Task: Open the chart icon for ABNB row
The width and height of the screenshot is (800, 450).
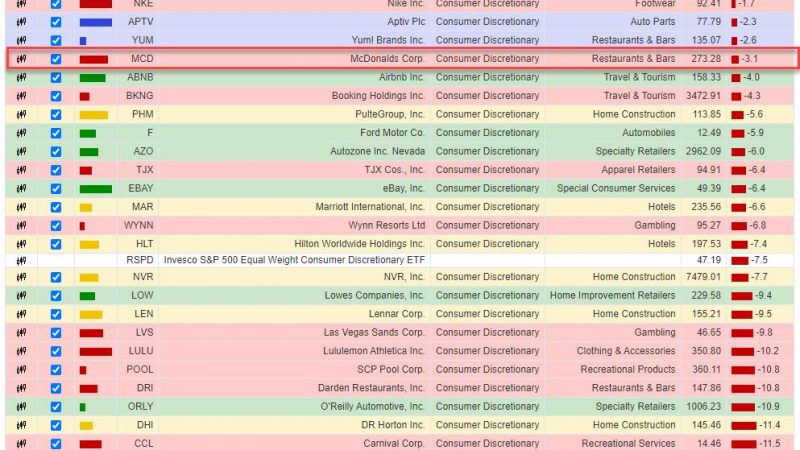Action: (x=21, y=78)
